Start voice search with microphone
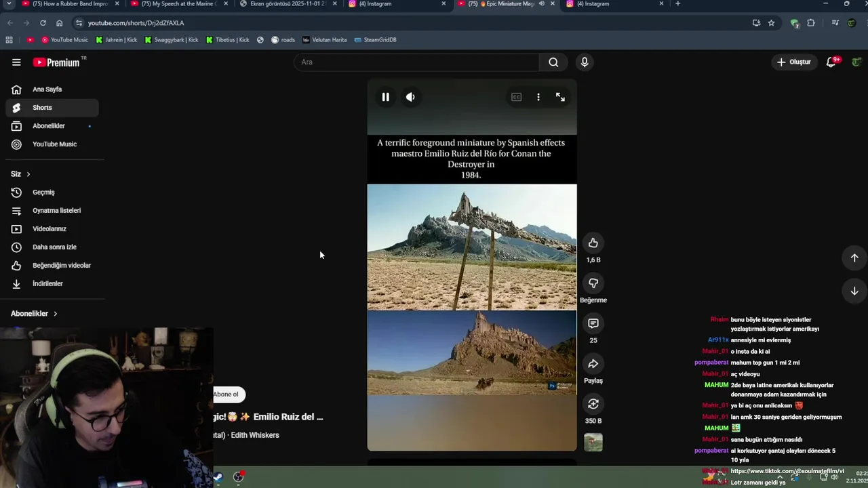 (x=585, y=62)
